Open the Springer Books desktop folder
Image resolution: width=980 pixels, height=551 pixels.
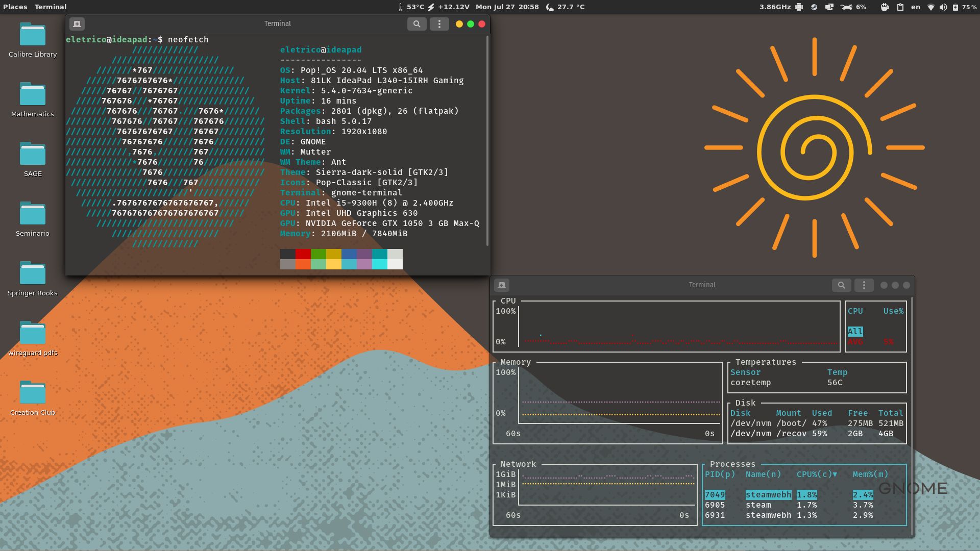click(x=33, y=279)
